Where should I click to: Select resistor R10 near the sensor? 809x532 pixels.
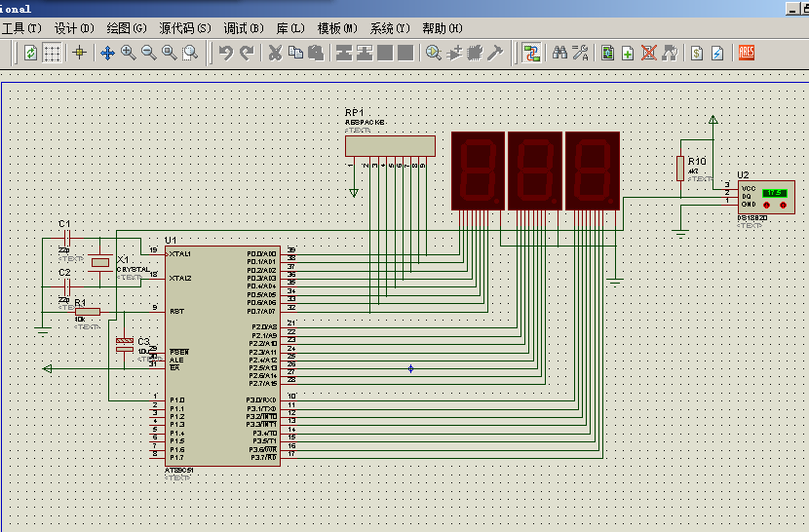[680, 169]
